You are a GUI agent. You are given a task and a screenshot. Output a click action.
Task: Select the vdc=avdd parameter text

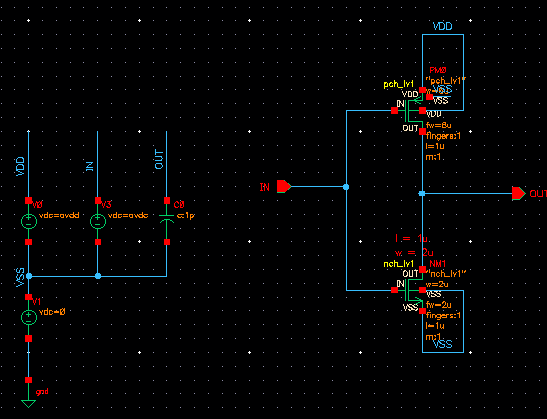(59, 215)
